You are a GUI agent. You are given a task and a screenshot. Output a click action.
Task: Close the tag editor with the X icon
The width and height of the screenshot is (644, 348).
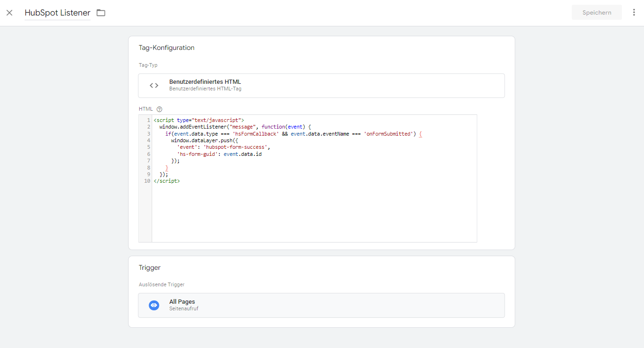(9, 13)
